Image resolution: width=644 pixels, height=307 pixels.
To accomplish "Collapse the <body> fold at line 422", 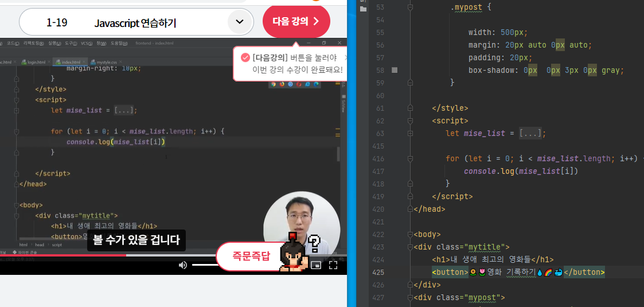I will (410, 235).
